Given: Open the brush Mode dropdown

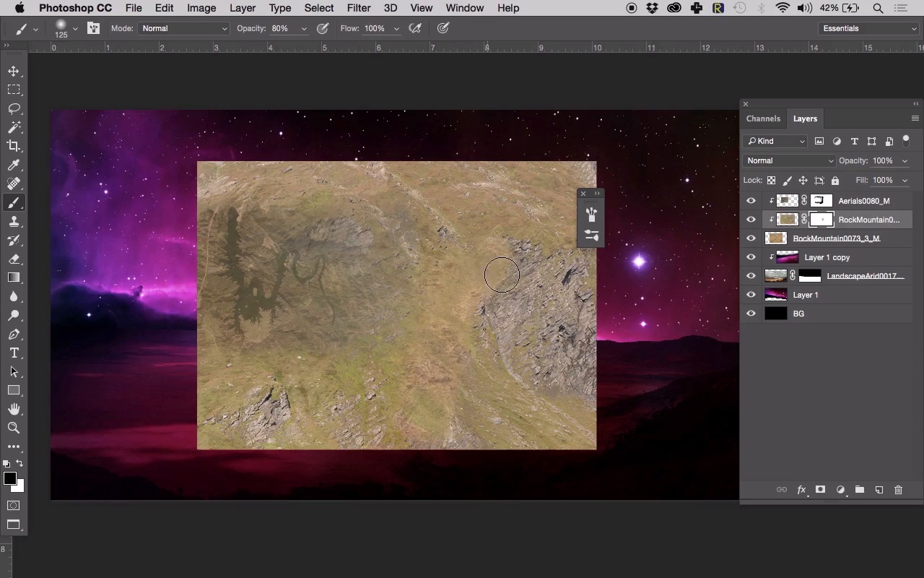Looking at the screenshot, I should 184,28.
